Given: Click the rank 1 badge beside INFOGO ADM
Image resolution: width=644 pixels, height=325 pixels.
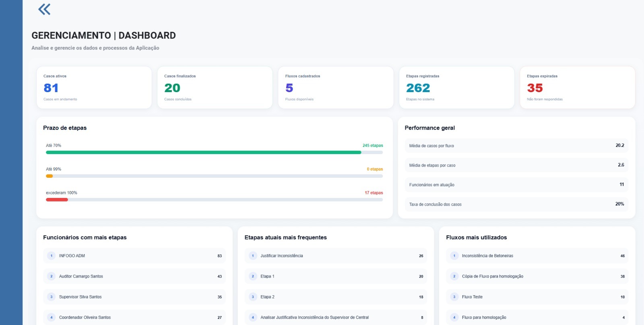Looking at the screenshot, I should pos(51,256).
